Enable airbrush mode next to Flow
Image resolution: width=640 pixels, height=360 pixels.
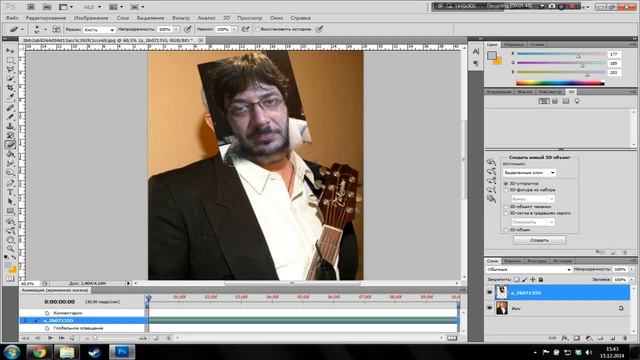(x=245, y=29)
